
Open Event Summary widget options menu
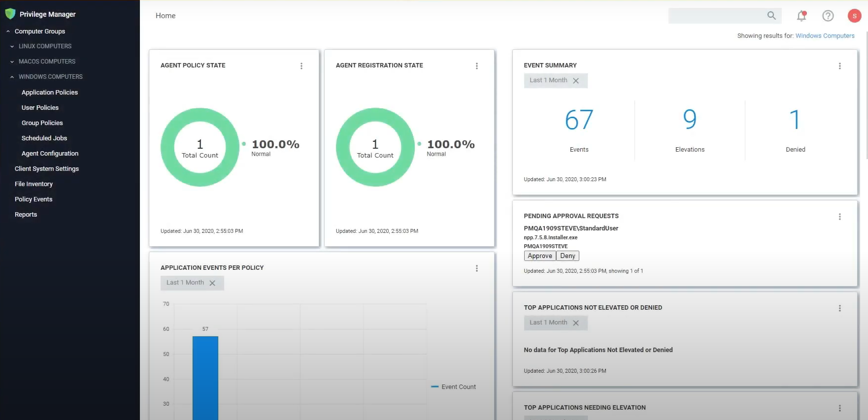(839, 66)
